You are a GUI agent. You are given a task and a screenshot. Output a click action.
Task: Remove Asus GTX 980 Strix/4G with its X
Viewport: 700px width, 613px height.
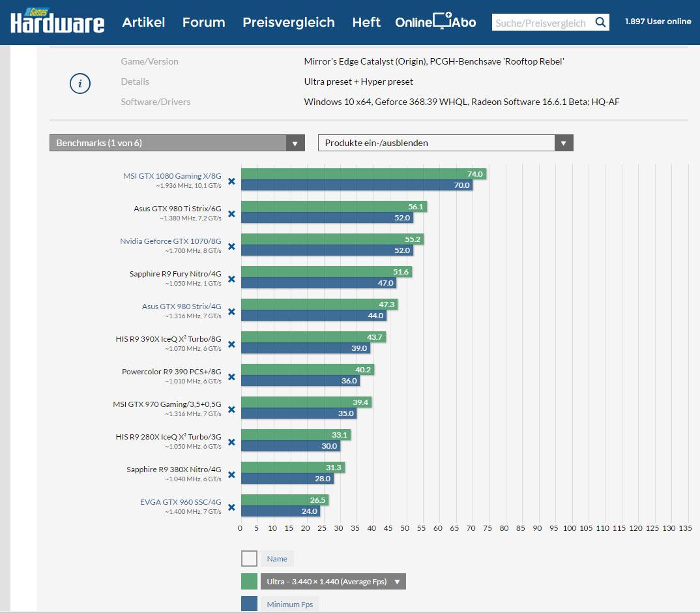pos(231,312)
